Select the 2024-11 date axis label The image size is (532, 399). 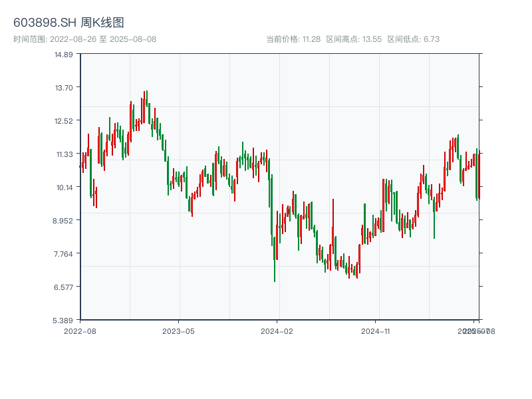[x=375, y=331]
